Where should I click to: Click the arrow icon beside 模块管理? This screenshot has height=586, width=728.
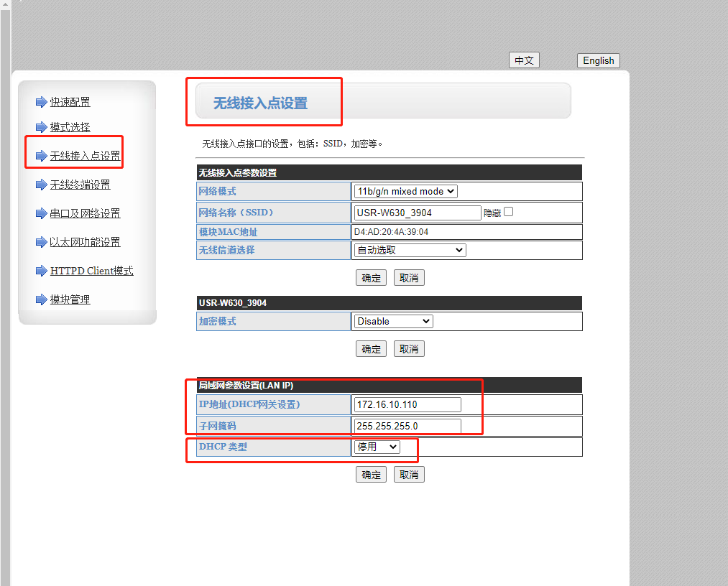coord(41,299)
